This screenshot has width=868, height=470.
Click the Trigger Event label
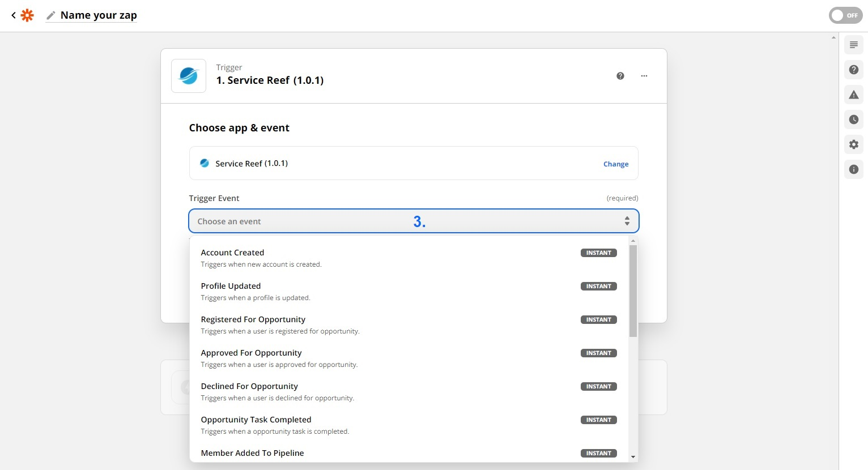pyautogui.click(x=214, y=198)
